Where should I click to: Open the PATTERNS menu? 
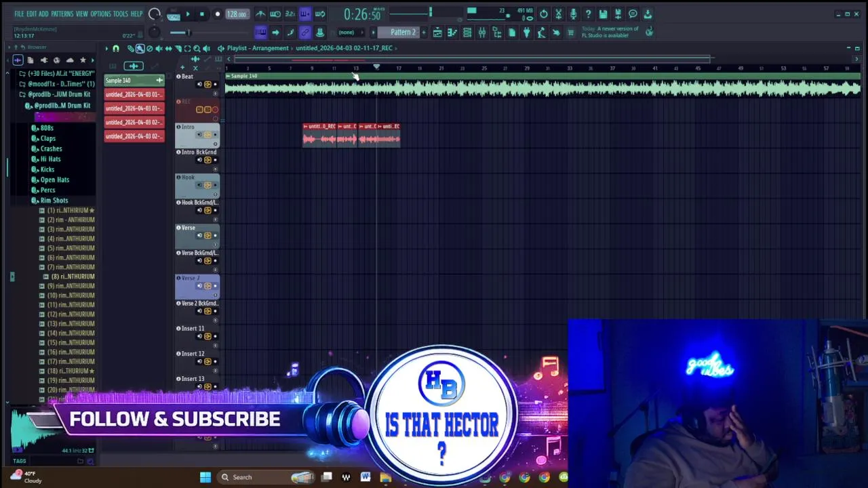(62, 14)
